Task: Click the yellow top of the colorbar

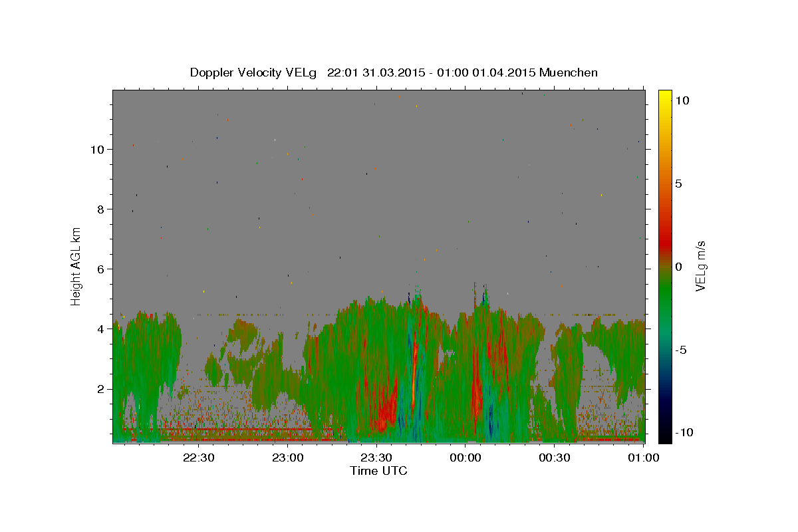Action: click(x=664, y=96)
